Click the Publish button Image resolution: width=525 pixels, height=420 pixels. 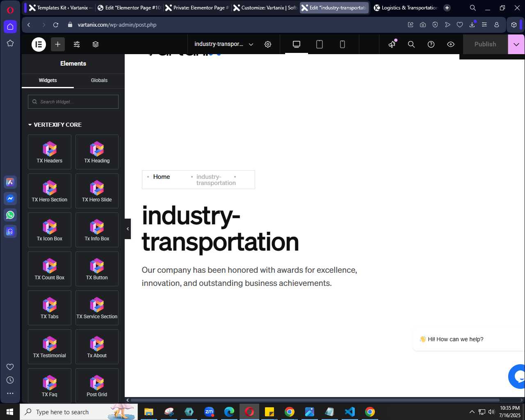point(485,44)
